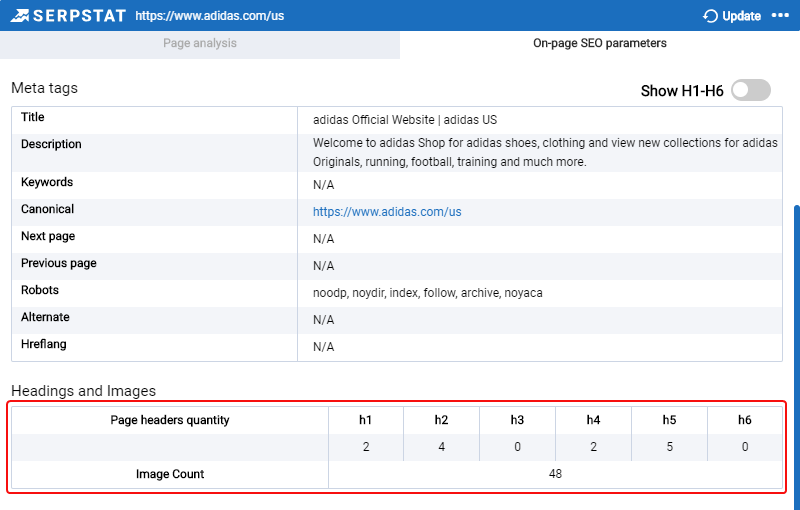
Task: Click the Next page row label
Action: [x=48, y=236]
